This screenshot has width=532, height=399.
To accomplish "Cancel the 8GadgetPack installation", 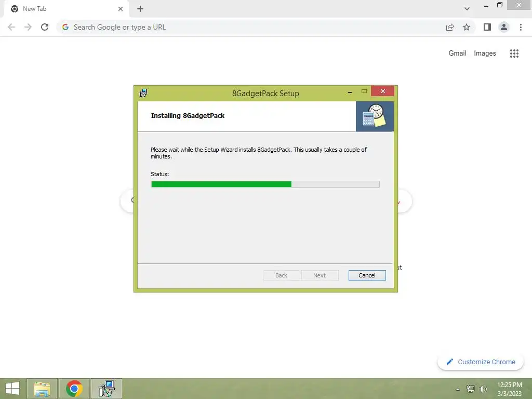I will (367, 275).
